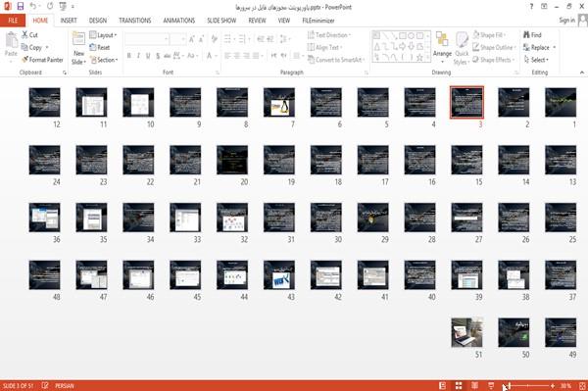The height and width of the screenshot is (391, 588).
Task: Select slide thumbnail 7
Action: point(279,102)
